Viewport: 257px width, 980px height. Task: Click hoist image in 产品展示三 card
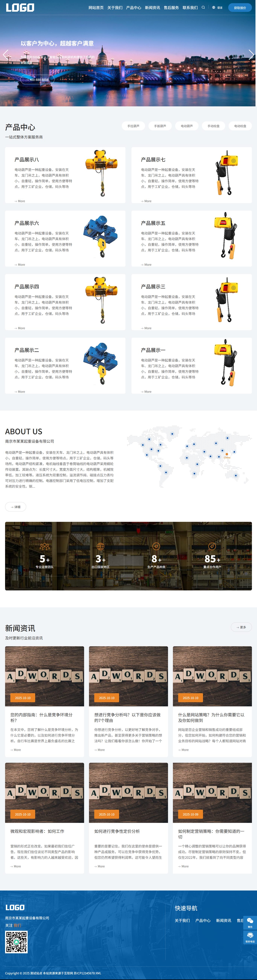227,300
